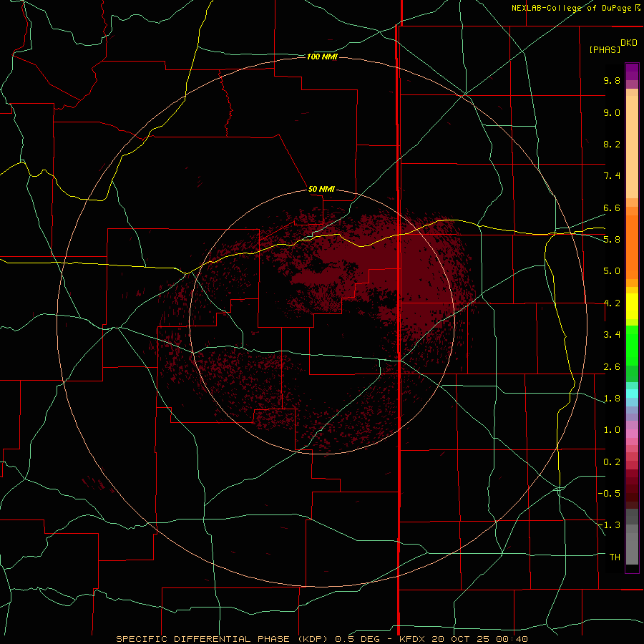
Task: Click the 6.6 legend scale value
Action: tap(612, 208)
